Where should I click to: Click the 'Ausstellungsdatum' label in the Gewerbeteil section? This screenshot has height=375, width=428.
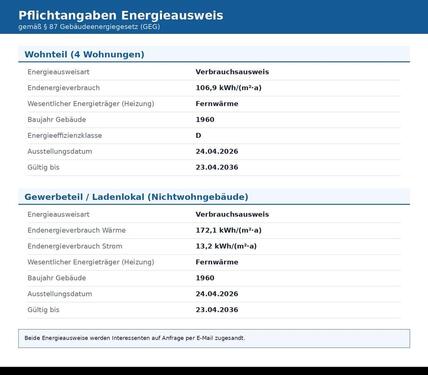point(60,294)
